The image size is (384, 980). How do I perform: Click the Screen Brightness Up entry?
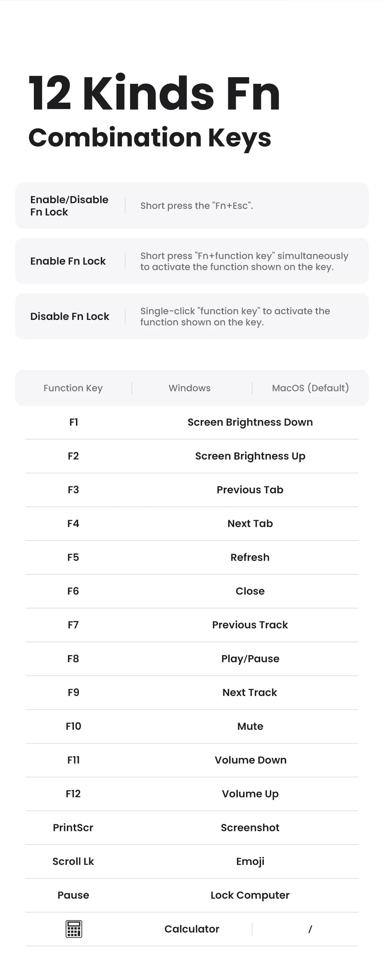[250, 456]
